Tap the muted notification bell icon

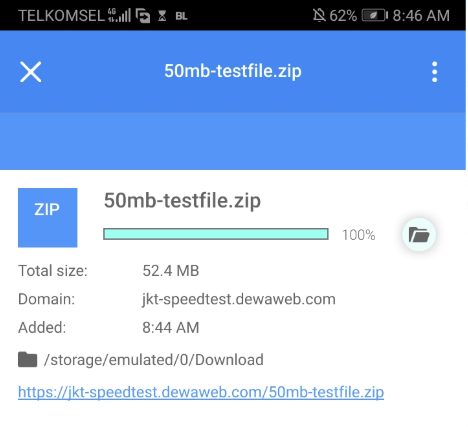click(x=319, y=15)
